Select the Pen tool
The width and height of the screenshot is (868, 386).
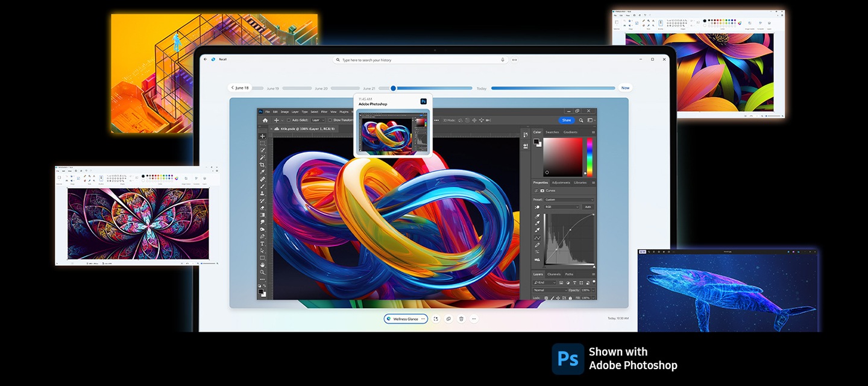click(x=262, y=236)
